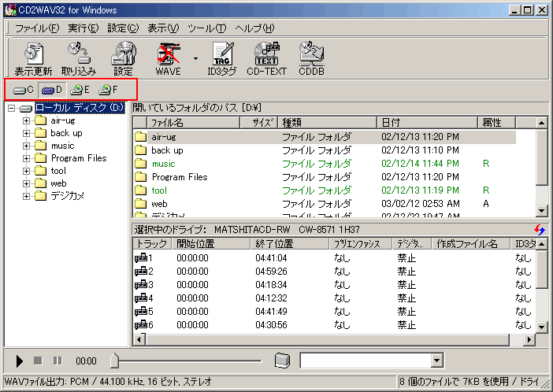Viewport: 553px width, 392px height.
Task: Switch to drive F button
Action: [x=108, y=90]
